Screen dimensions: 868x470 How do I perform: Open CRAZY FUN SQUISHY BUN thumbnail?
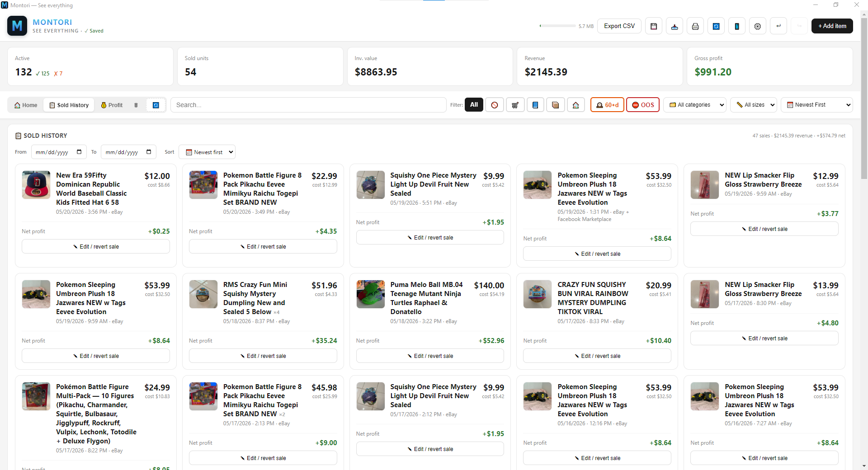tap(538, 294)
